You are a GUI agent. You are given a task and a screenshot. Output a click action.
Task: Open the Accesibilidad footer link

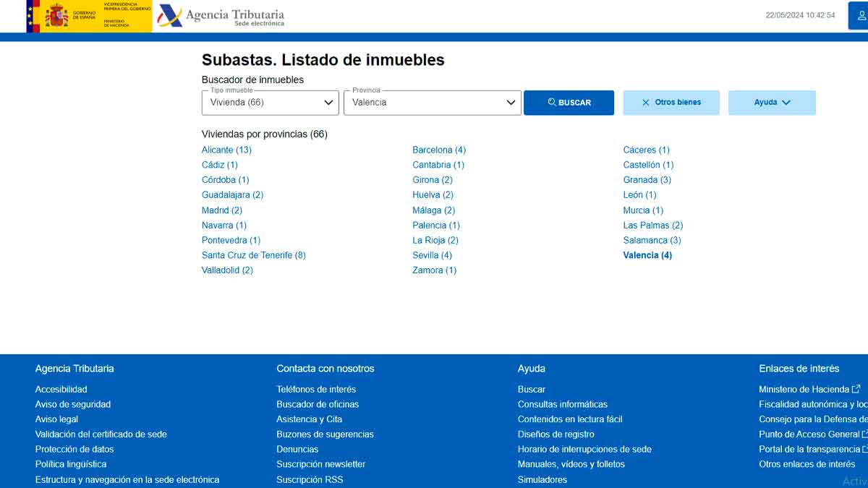tap(61, 389)
